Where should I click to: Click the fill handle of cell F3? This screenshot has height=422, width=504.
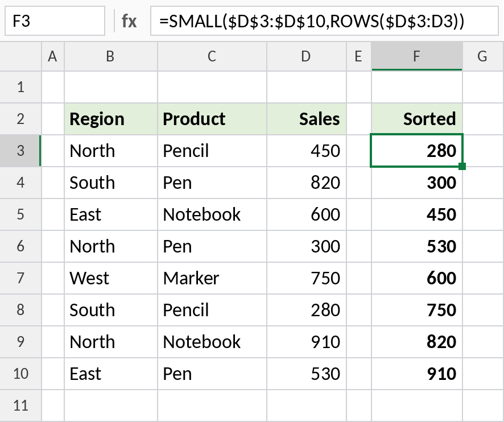click(x=462, y=166)
